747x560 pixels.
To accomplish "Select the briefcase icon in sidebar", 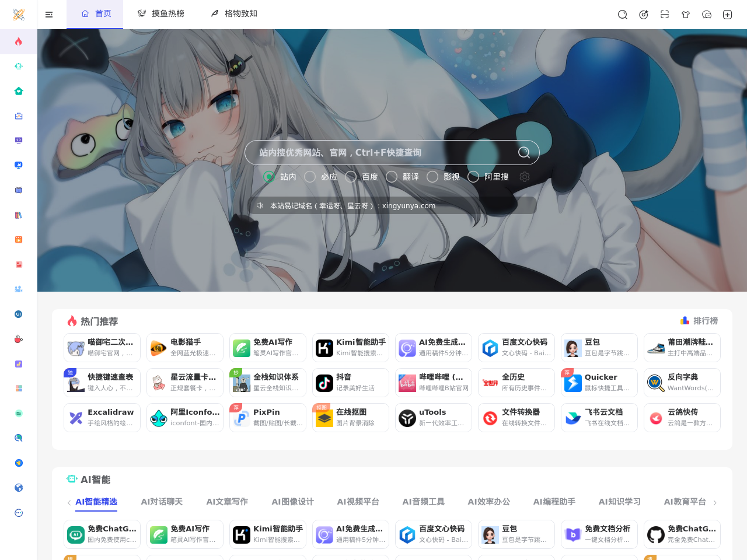I will click(x=19, y=116).
